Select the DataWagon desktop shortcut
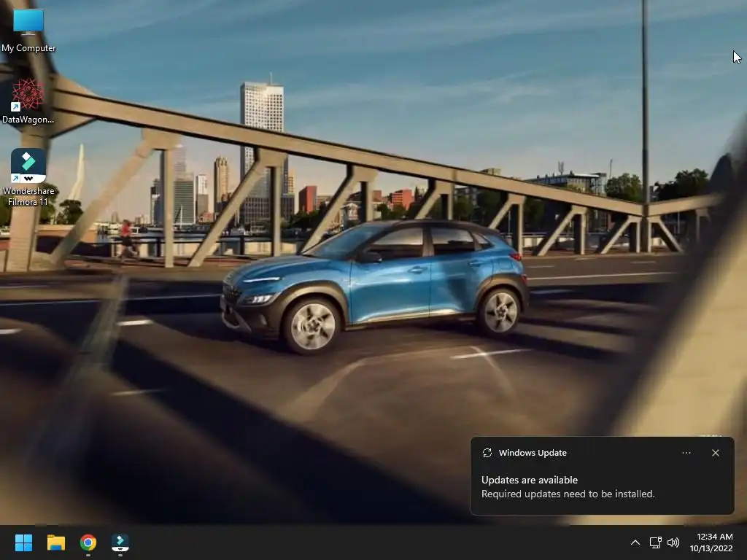This screenshot has height=560, width=747. point(28,101)
